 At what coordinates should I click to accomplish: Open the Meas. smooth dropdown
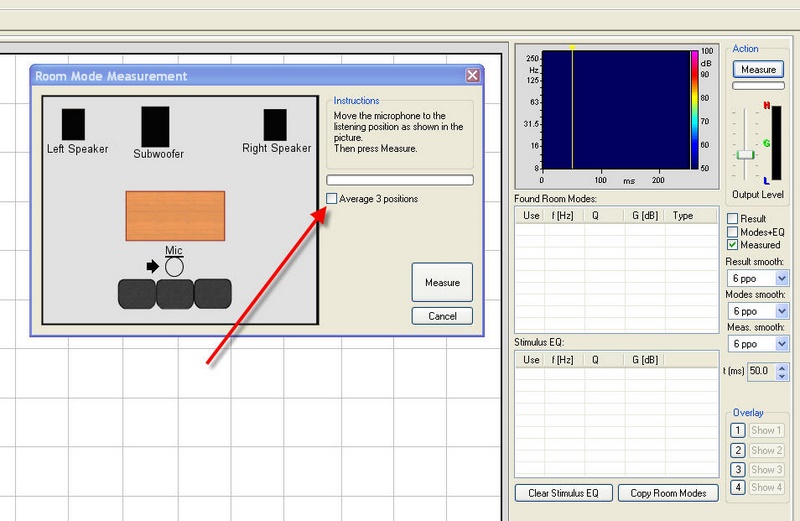[782, 343]
